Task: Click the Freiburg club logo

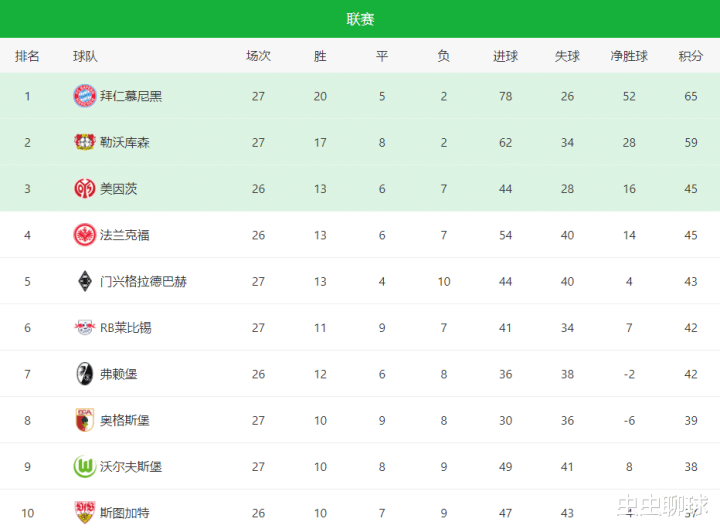Action: pos(84,374)
